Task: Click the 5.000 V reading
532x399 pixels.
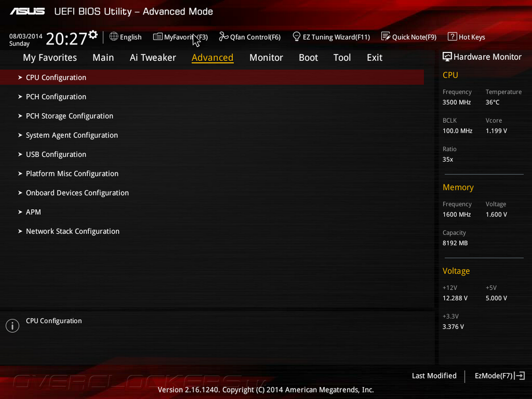Action: (496, 298)
